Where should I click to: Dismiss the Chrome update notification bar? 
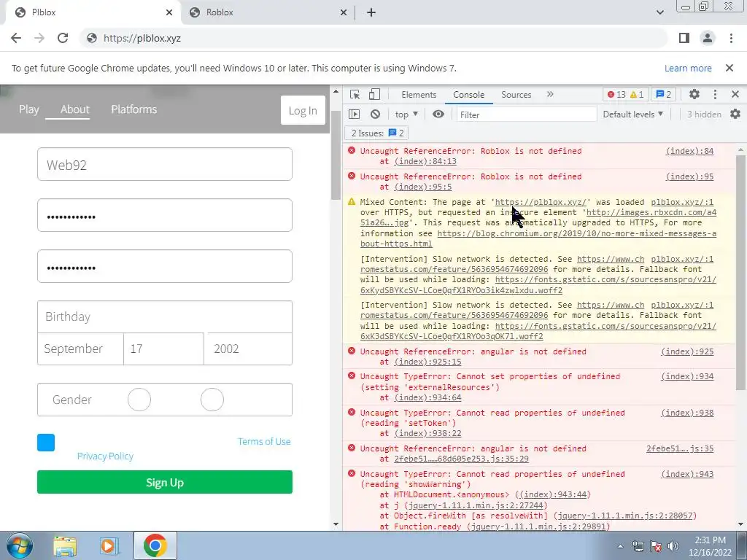(x=729, y=68)
